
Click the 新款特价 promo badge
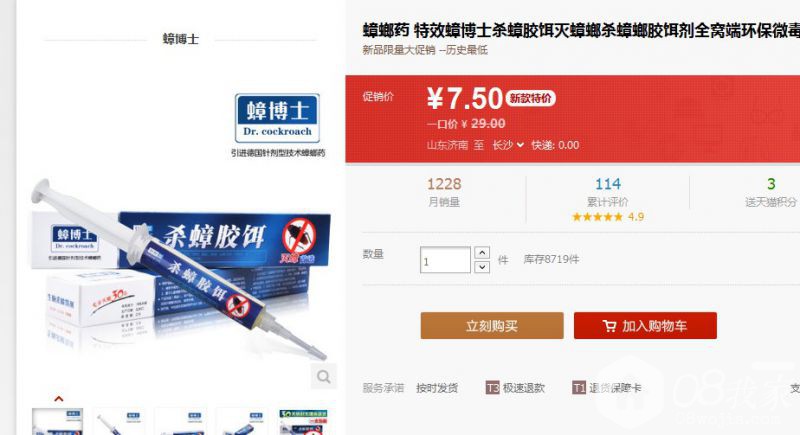click(531, 98)
